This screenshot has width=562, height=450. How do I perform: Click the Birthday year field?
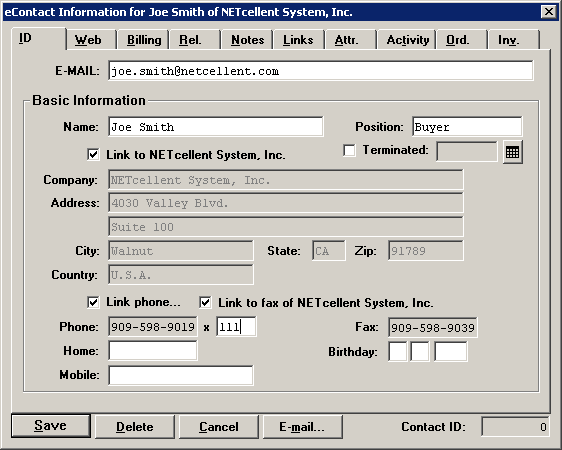451,351
